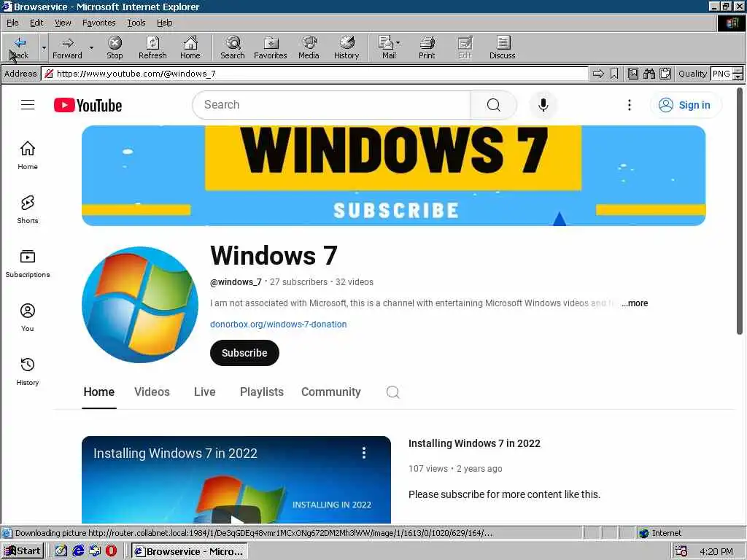
Task: Open YouTube settings three-dot menu
Action: tap(630, 105)
